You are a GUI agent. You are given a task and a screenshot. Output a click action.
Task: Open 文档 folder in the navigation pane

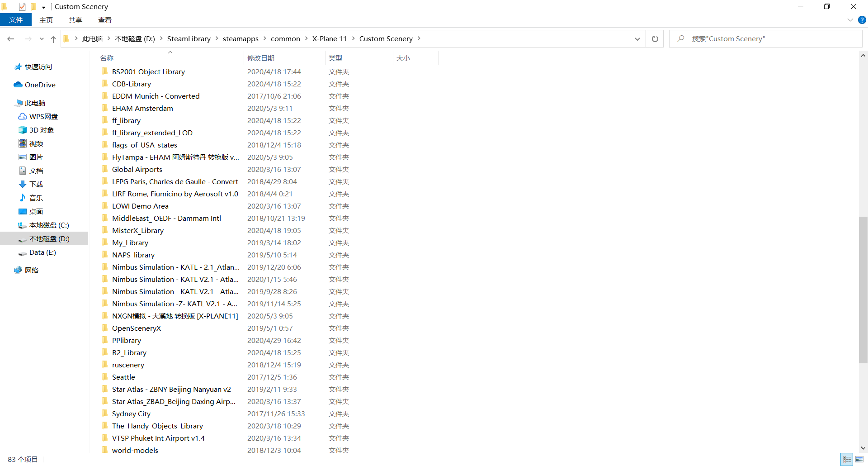[31, 171]
